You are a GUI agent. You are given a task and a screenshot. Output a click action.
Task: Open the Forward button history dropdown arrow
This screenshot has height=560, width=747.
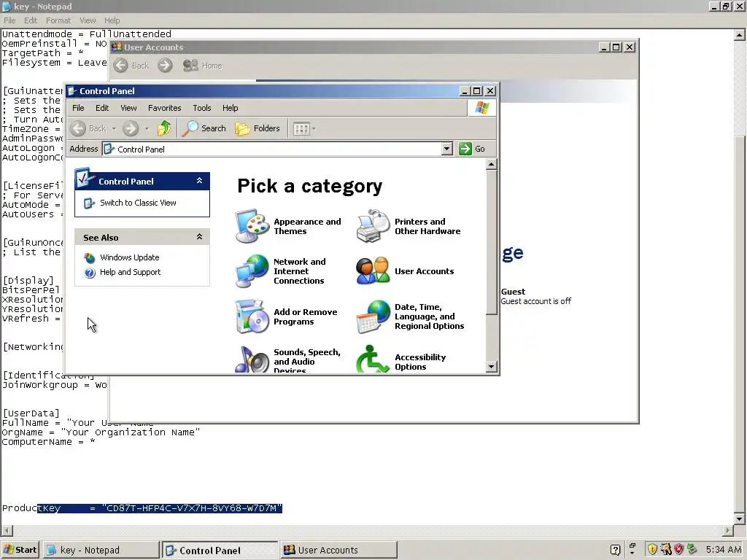147,128
